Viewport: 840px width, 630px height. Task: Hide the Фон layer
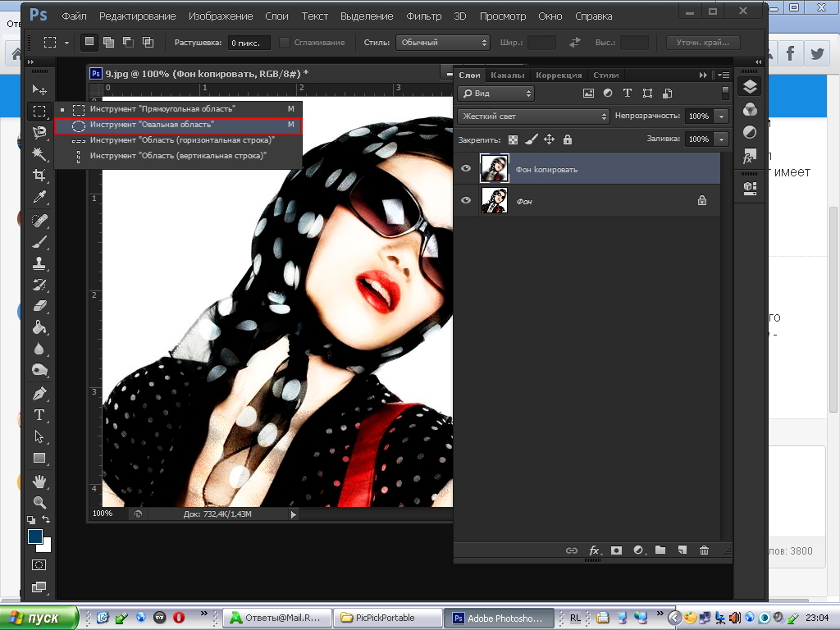pyautogui.click(x=466, y=200)
